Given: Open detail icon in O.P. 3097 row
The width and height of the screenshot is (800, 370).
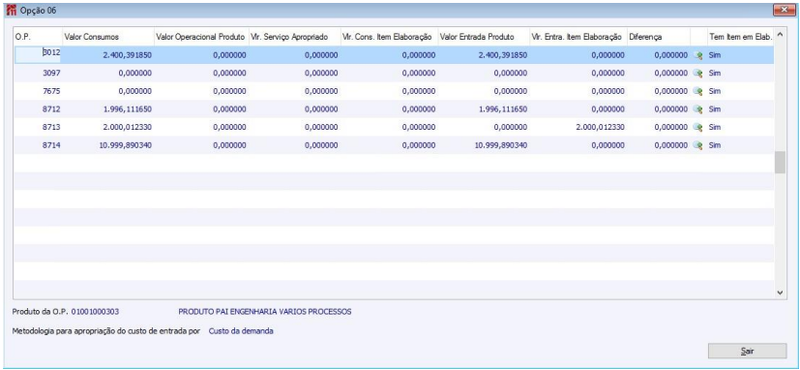Looking at the screenshot, I should click(698, 73).
